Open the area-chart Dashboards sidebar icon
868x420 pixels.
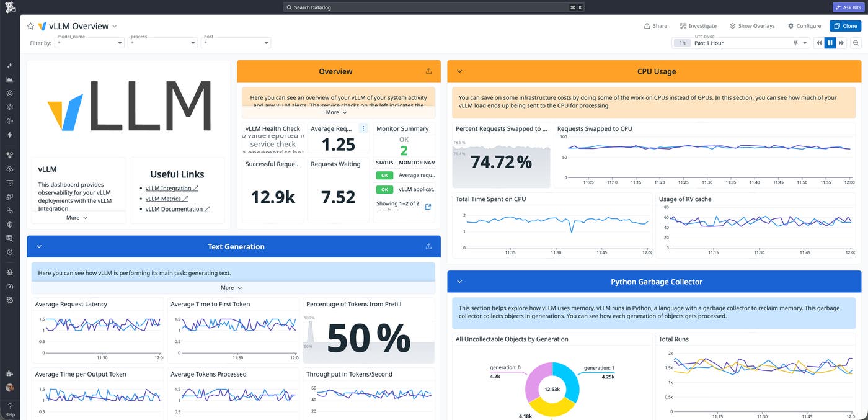(10, 79)
